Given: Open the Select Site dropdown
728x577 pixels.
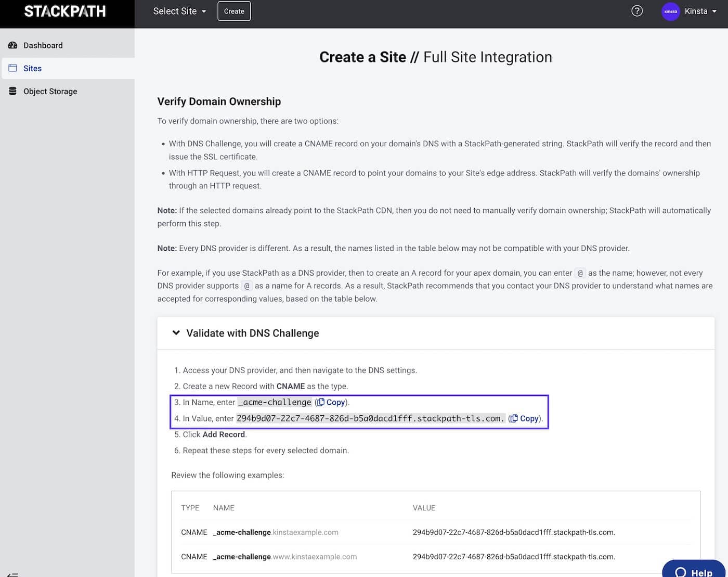Looking at the screenshot, I should [x=179, y=11].
